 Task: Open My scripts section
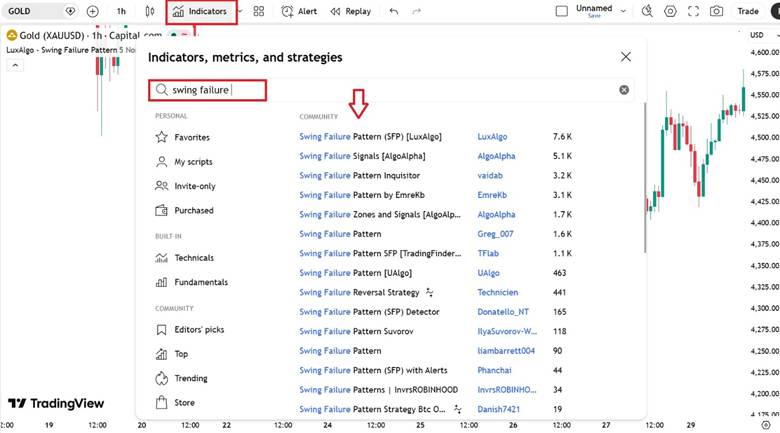point(184,162)
